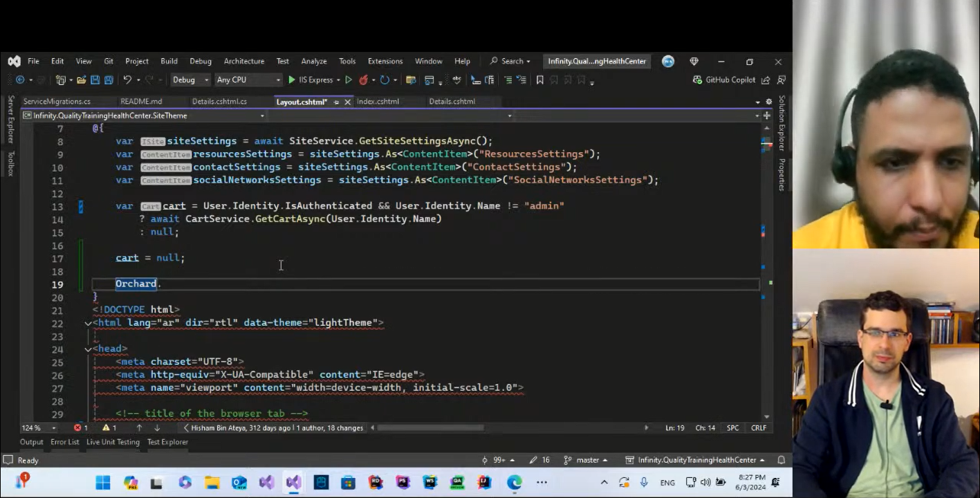Click the pencil pending changes indicator 16
This screenshot has width=980, height=498.
pos(539,460)
